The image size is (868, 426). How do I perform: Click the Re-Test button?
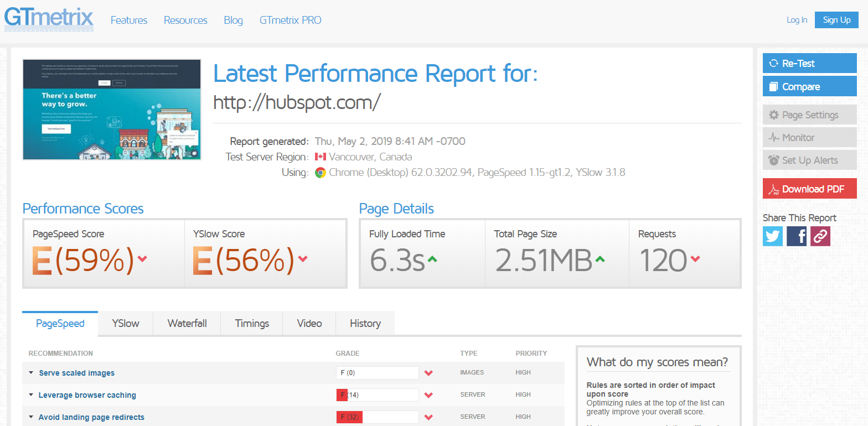pyautogui.click(x=809, y=63)
